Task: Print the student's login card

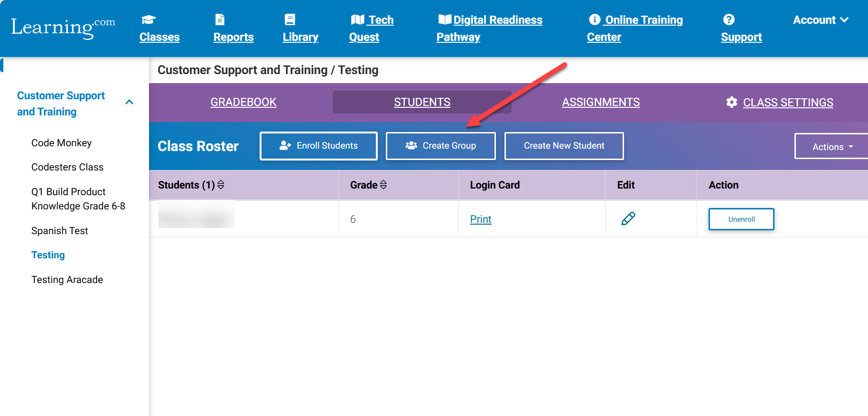Action: pos(480,219)
